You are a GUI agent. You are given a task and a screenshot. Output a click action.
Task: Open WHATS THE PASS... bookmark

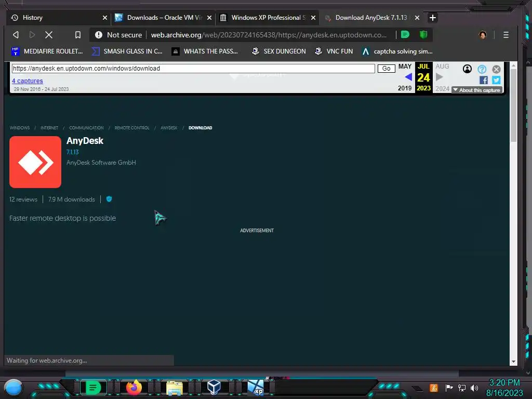pyautogui.click(x=205, y=51)
